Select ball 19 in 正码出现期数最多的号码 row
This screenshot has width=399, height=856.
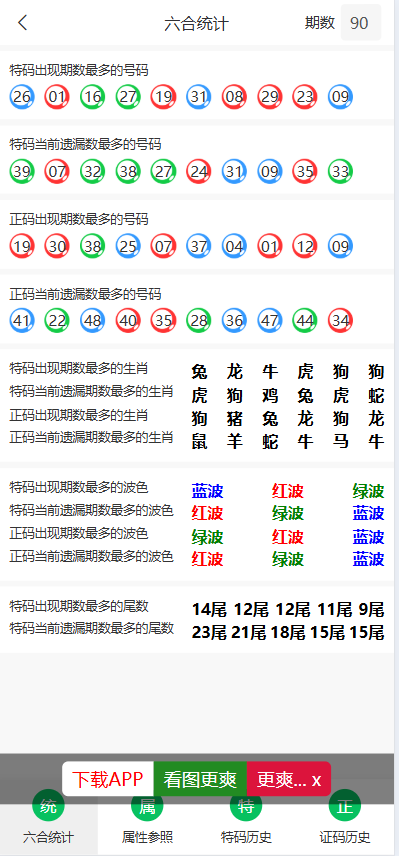point(22,247)
